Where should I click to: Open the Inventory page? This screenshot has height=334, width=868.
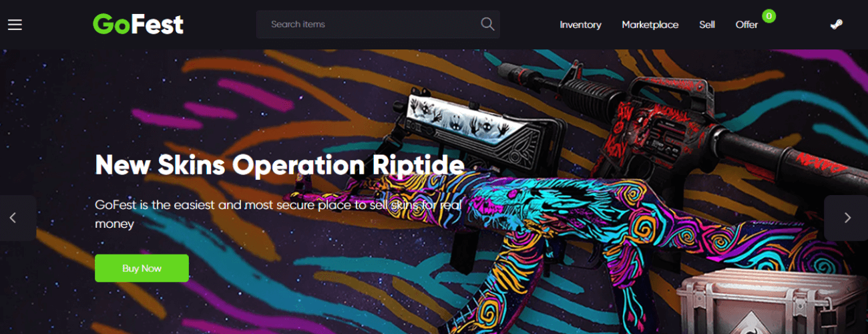(580, 25)
